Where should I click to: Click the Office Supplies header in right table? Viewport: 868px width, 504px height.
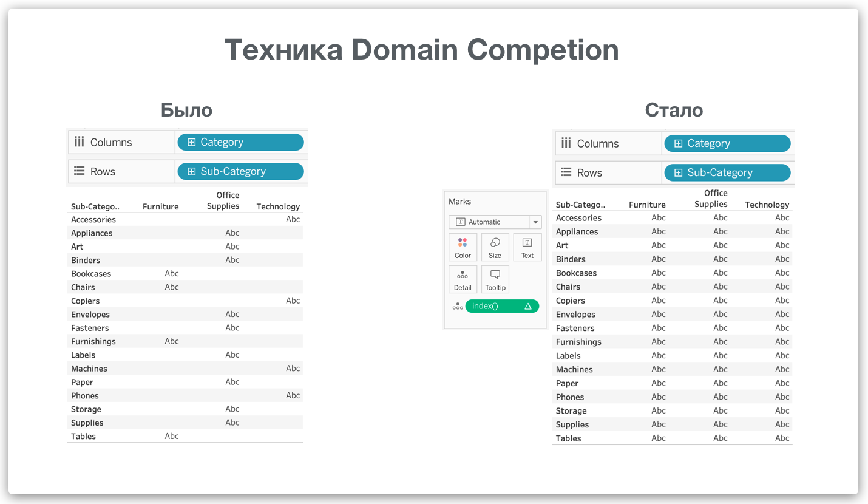click(711, 199)
